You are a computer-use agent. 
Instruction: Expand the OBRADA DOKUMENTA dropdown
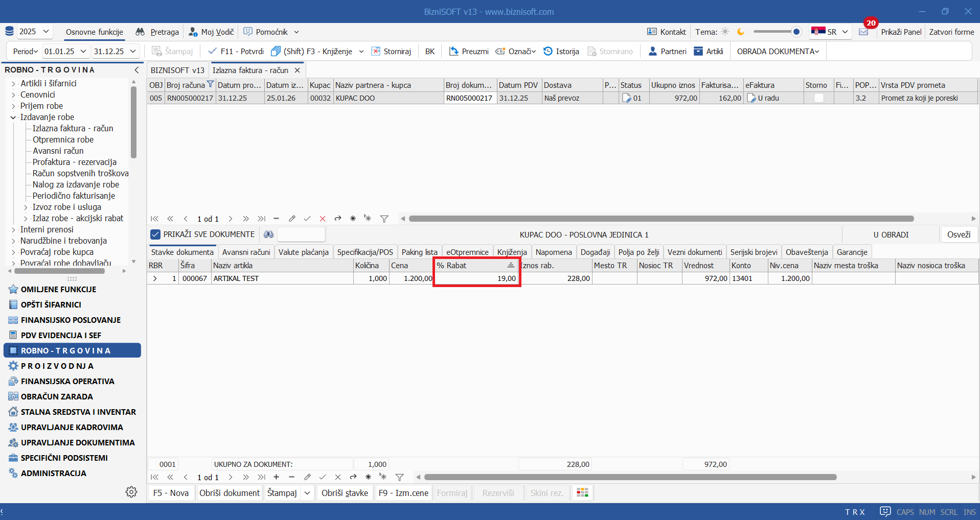(x=778, y=52)
